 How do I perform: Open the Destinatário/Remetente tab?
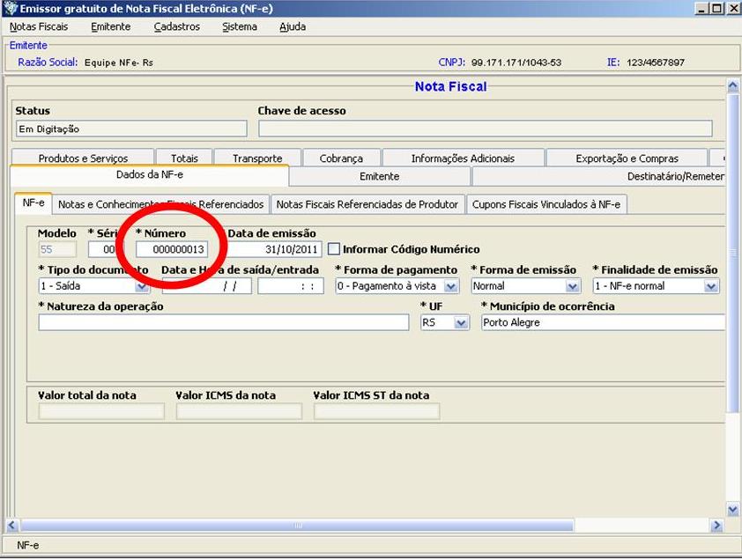coord(598,176)
